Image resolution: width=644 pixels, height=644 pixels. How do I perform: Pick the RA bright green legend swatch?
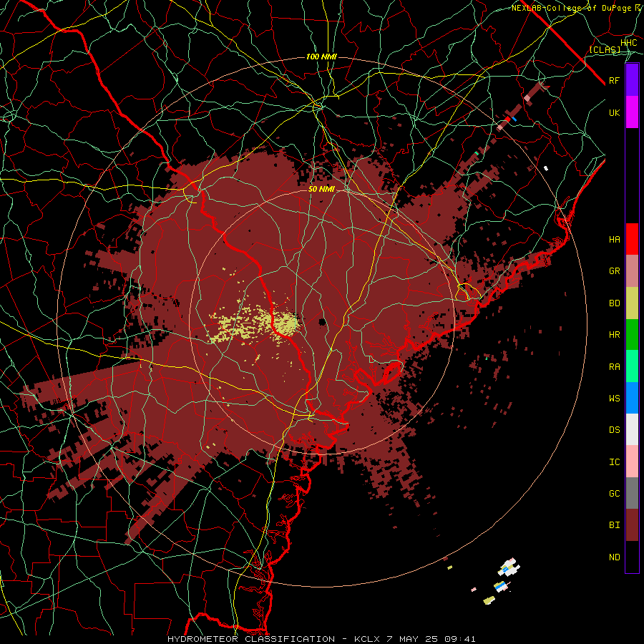point(632,366)
